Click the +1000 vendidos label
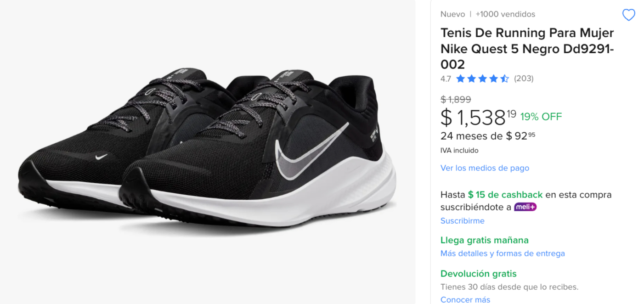644x304 pixels. pyautogui.click(x=505, y=14)
